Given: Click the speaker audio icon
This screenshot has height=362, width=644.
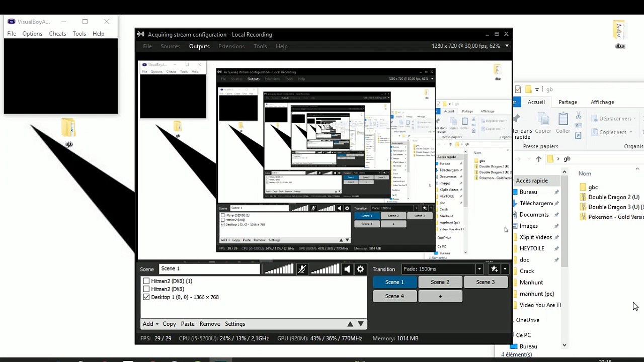Looking at the screenshot, I should (347, 269).
